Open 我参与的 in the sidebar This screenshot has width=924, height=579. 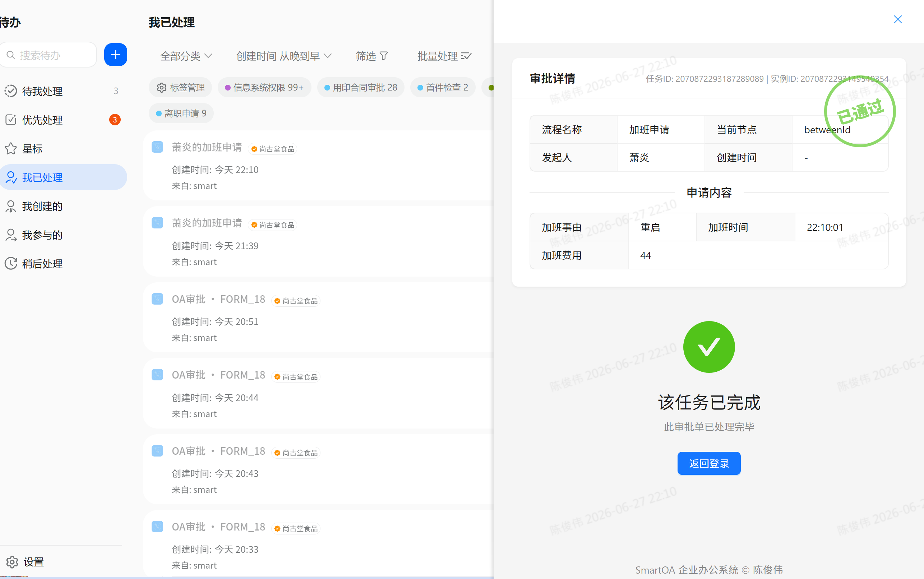point(63,235)
